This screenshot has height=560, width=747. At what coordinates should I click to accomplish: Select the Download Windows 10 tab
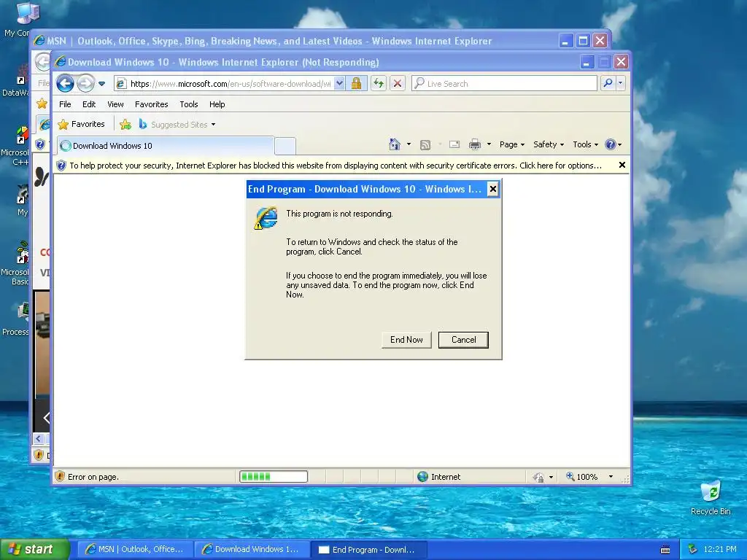166,146
